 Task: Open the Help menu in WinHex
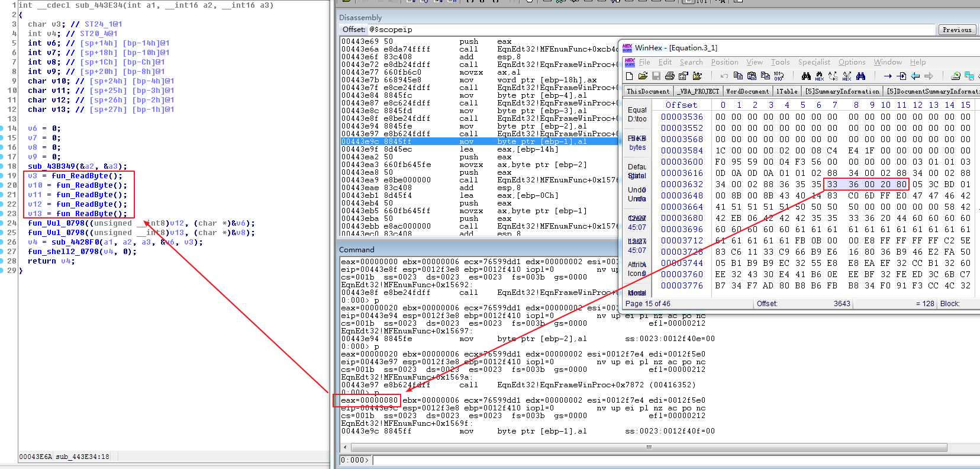coord(918,62)
